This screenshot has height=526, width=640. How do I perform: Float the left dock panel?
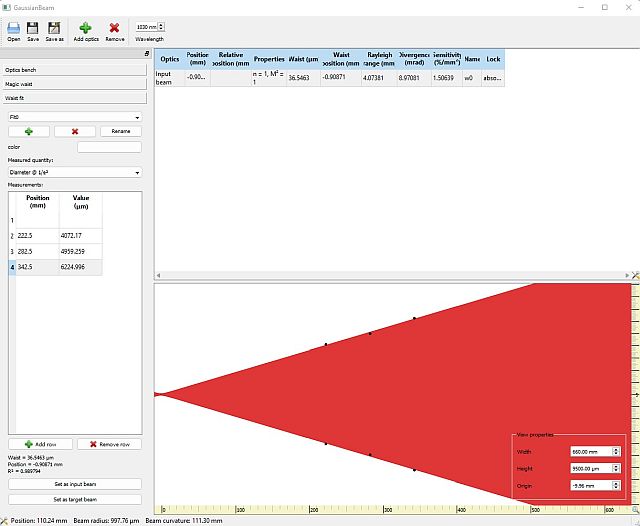pyautogui.click(x=146, y=53)
